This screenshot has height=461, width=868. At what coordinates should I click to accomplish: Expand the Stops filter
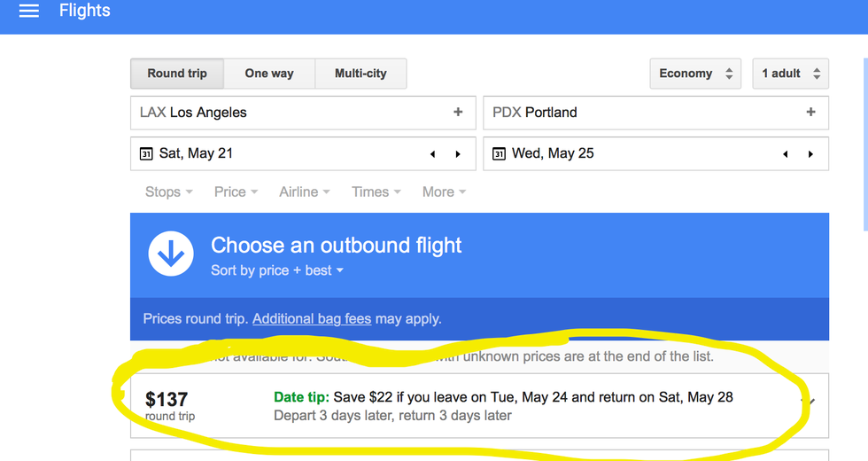coord(168,191)
